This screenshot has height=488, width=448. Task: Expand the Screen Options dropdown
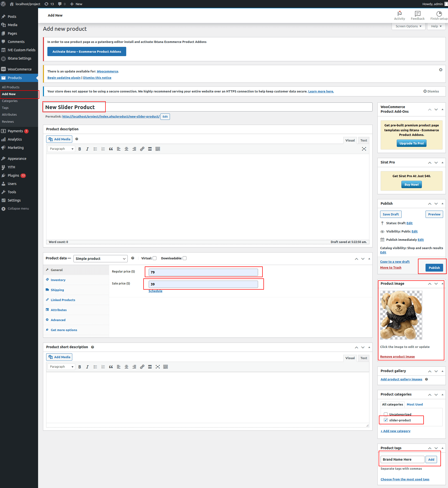tap(408, 26)
